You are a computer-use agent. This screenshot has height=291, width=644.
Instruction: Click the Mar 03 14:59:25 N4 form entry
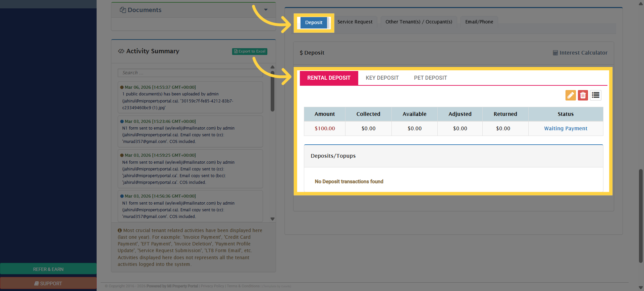tap(190, 169)
